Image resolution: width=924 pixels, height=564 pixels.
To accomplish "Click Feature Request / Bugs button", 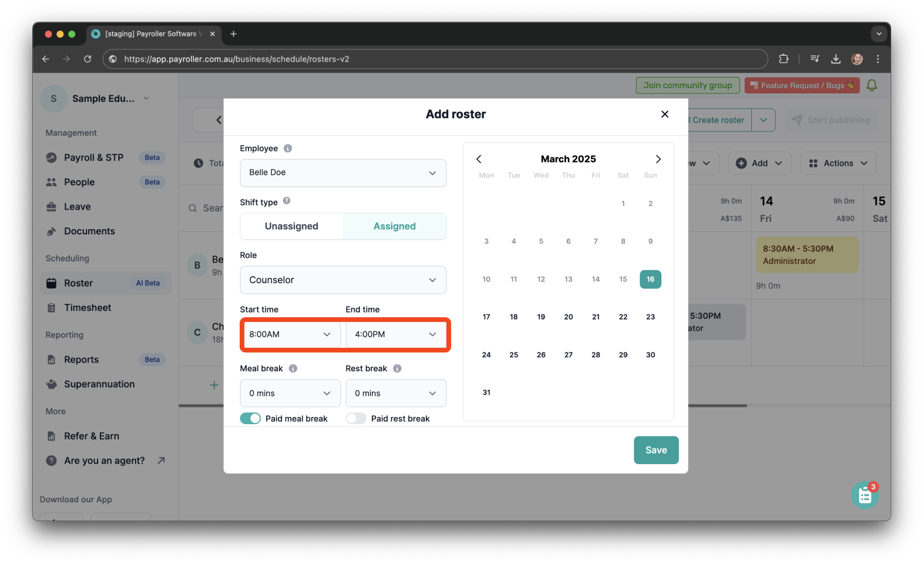I will 802,85.
